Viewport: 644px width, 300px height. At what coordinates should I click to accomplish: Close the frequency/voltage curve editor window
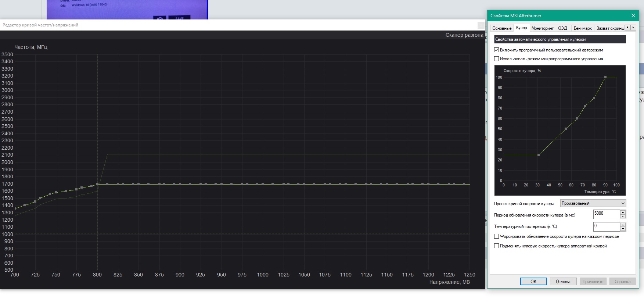pos(481,25)
